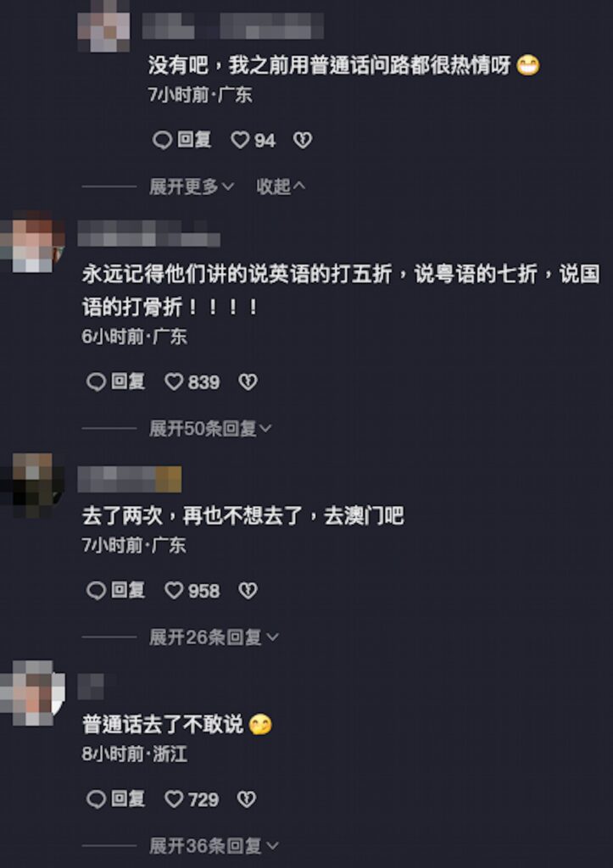Open avatar of the Zhejiang commenter

(33, 693)
